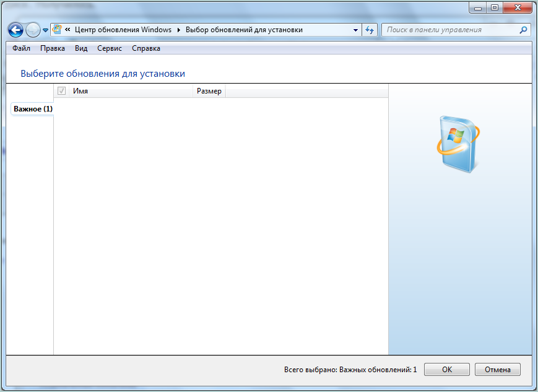
Task: Sort by the Размер column header
Action: tap(209, 91)
